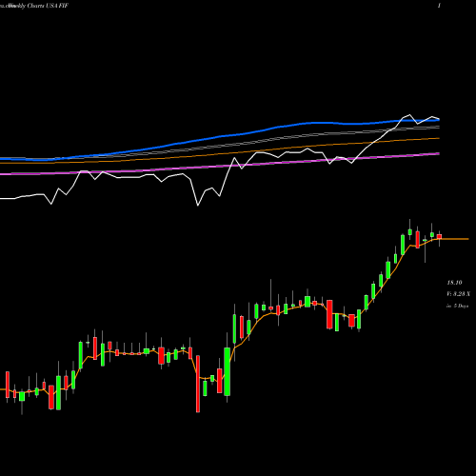Click the "18.10" price value

(x=454, y=283)
